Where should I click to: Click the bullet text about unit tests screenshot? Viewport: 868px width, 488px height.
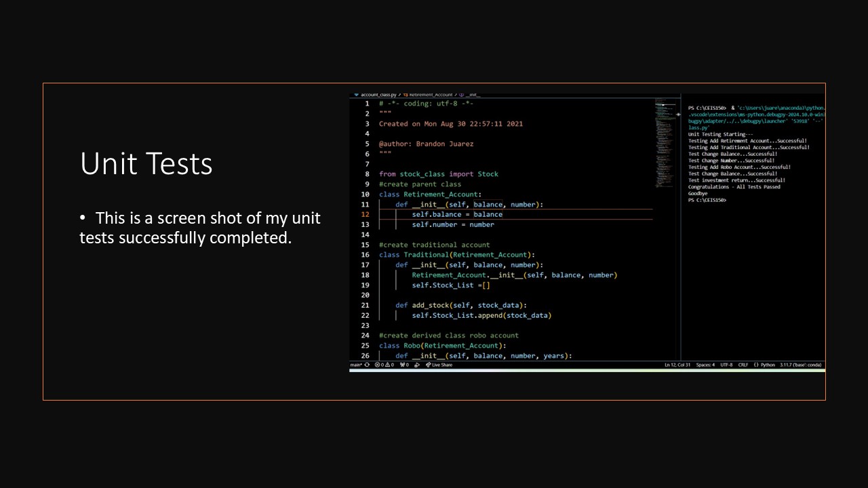[200, 228]
